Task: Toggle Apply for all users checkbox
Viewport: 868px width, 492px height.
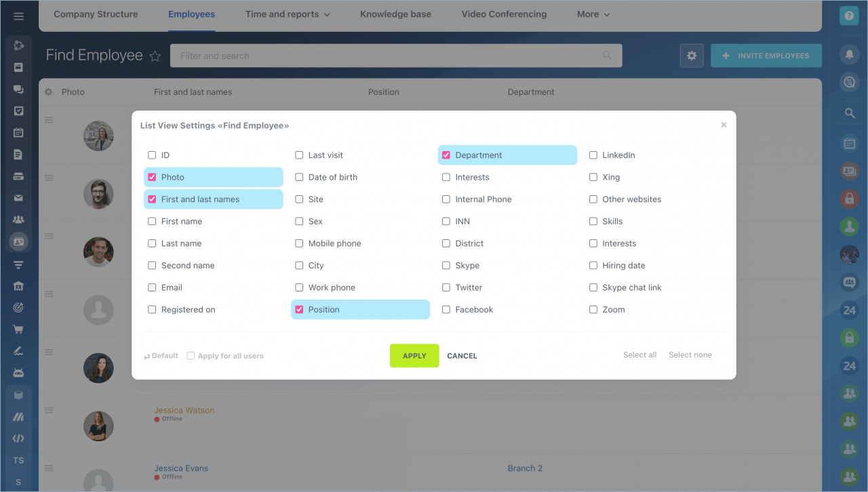Action: click(x=191, y=356)
